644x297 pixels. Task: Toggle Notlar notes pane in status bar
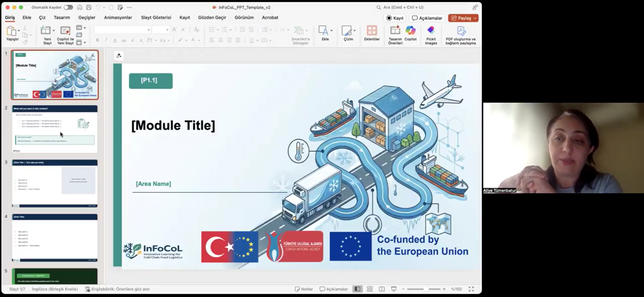304,289
